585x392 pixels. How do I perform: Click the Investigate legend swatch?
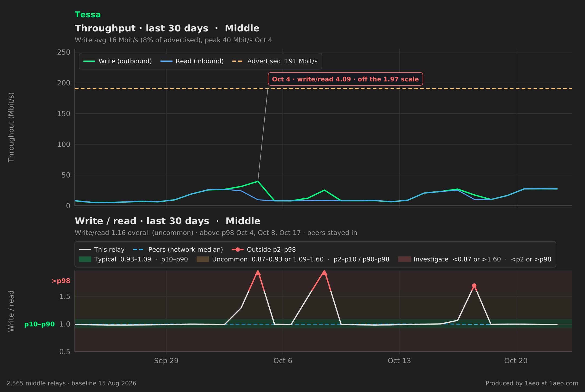point(404,259)
